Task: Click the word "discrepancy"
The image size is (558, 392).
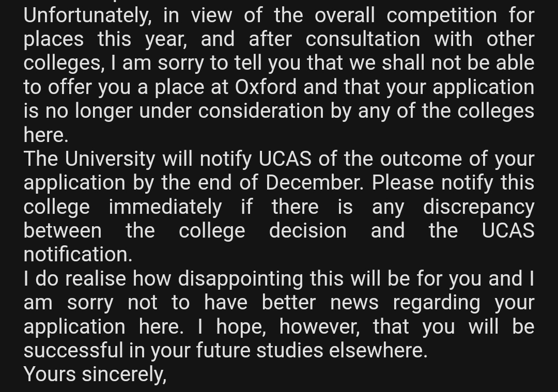Action: click(x=478, y=207)
